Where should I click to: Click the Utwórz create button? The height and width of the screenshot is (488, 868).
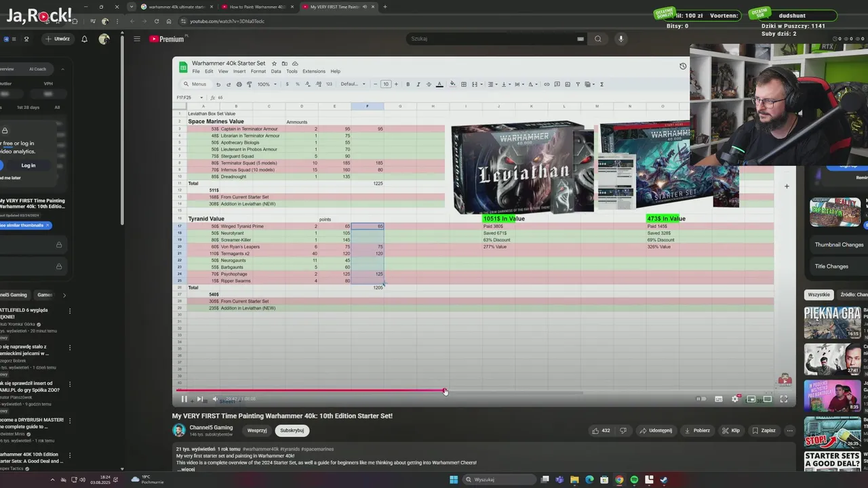(58, 39)
